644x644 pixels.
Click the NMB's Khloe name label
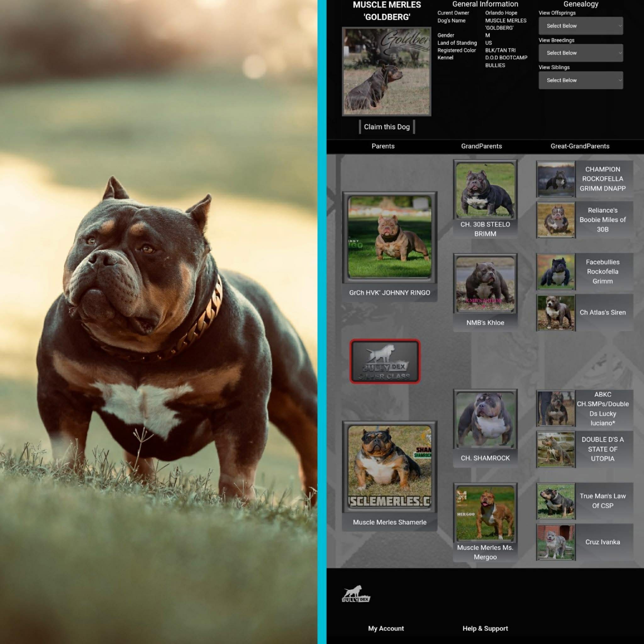485,323
